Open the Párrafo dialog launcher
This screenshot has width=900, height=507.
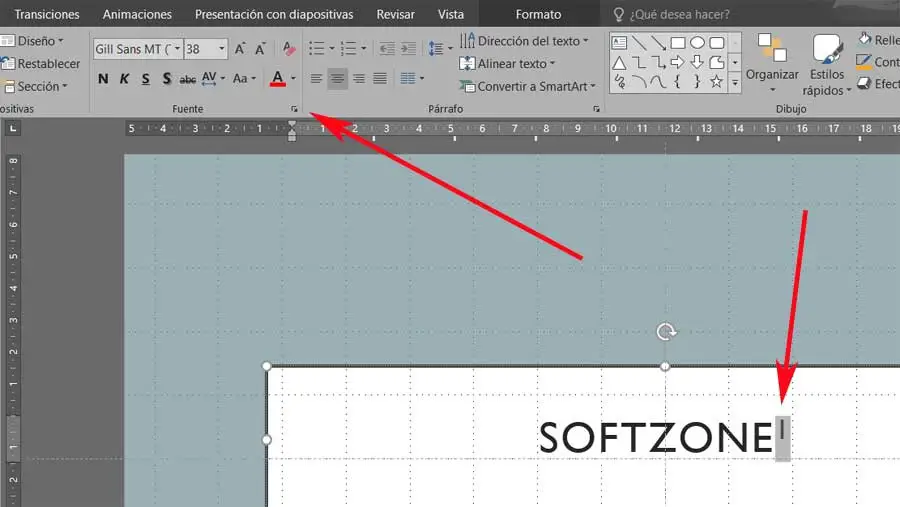point(596,109)
